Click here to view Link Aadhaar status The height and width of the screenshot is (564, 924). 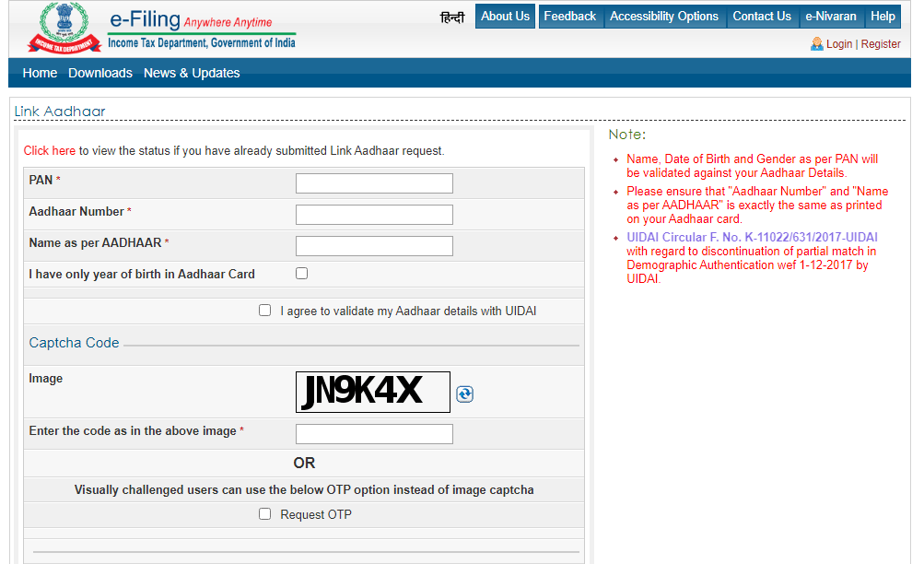[50, 150]
